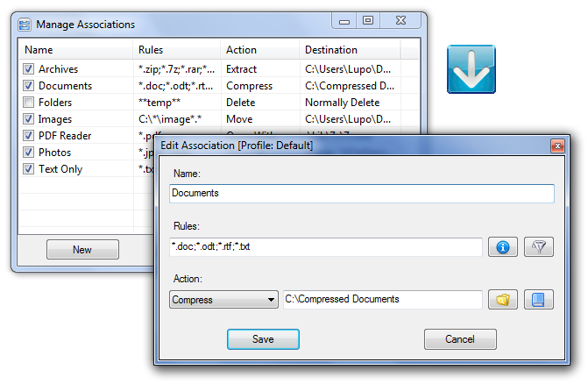Image resolution: width=588 pixels, height=384 pixels.
Task: Click the blue DropIt arrow target icon
Action: (x=471, y=68)
